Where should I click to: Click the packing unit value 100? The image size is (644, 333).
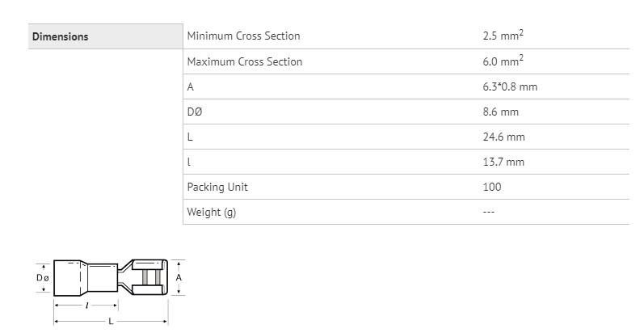[492, 188]
